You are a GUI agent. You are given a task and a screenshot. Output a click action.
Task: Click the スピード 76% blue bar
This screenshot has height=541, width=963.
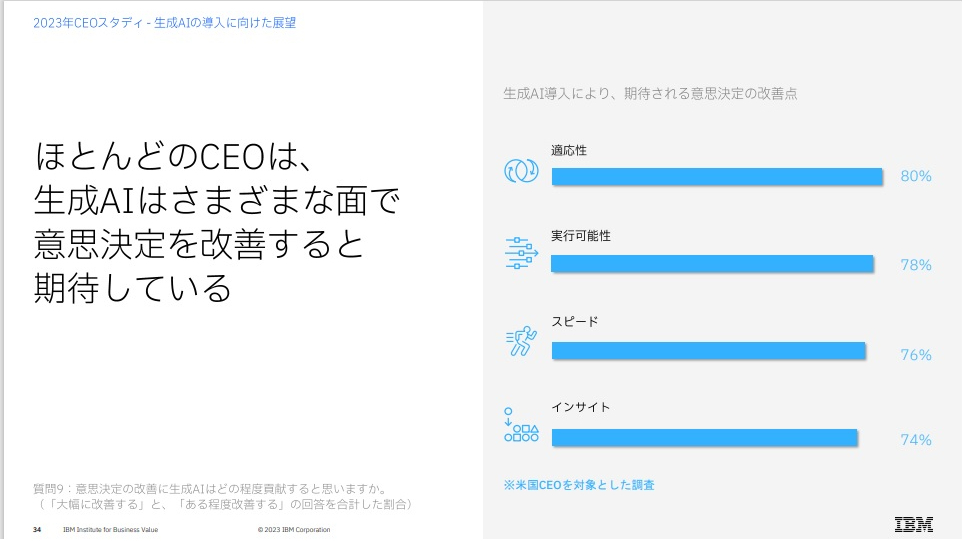click(708, 351)
